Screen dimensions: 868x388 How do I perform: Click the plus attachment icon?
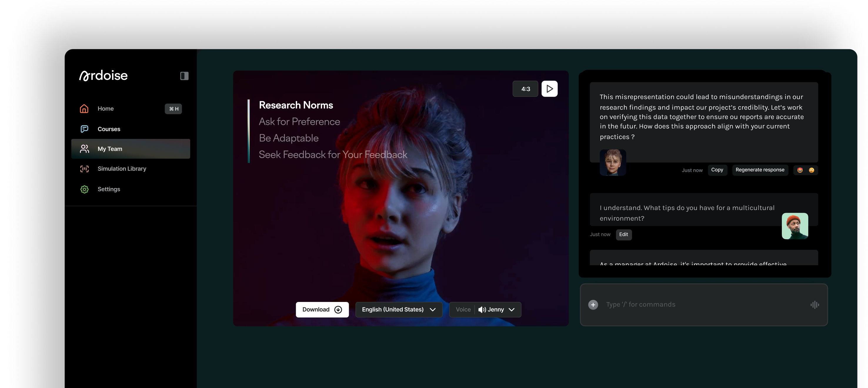point(593,305)
